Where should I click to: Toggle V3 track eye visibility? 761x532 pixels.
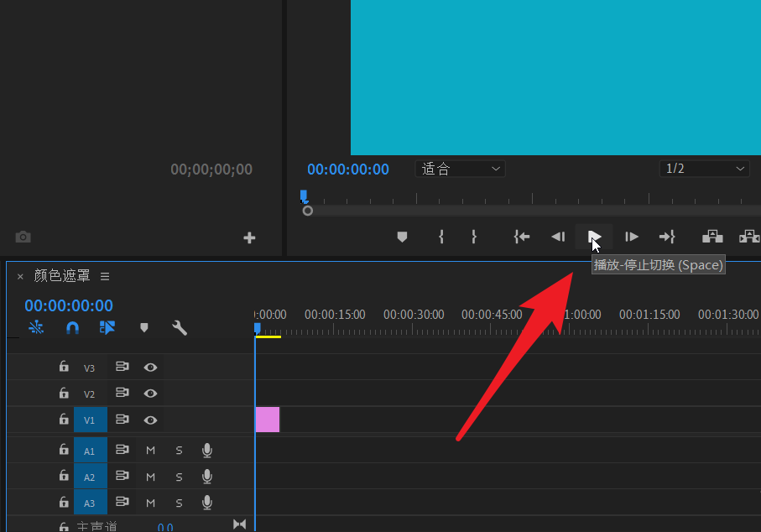[150, 368]
